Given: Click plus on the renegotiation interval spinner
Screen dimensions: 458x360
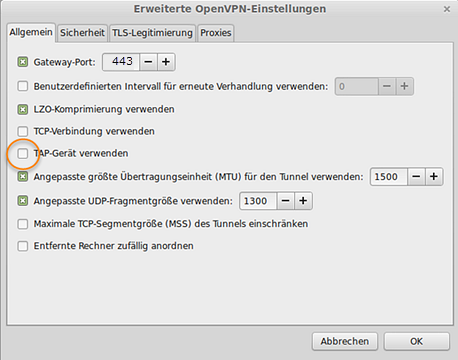Looking at the screenshot, I should point(405,86).
